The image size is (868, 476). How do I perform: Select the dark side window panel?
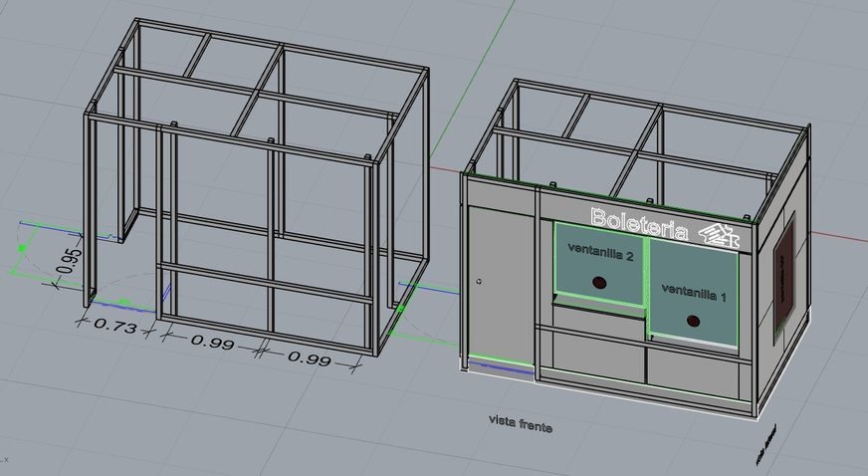(x=784, y=277)
